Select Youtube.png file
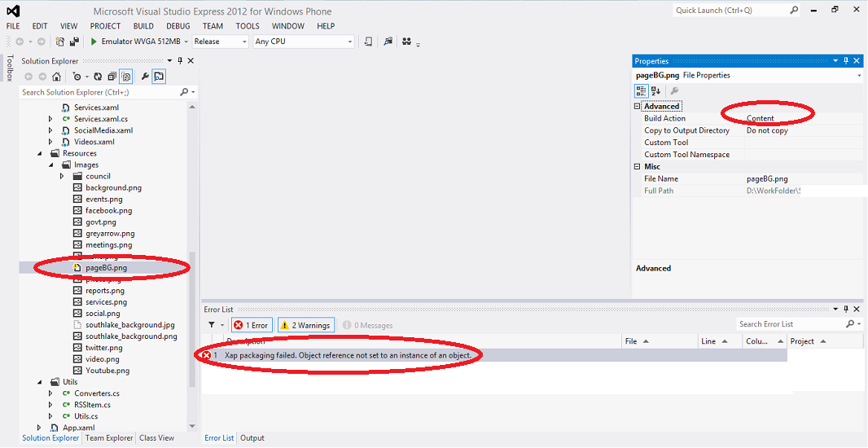The height and width of the screenshot is (448, 868). point(107,371)
